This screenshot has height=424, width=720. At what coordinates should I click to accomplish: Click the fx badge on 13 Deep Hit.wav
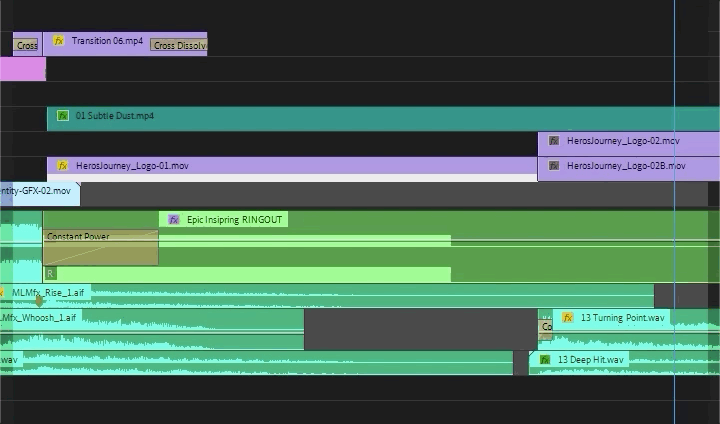point(545,359)
